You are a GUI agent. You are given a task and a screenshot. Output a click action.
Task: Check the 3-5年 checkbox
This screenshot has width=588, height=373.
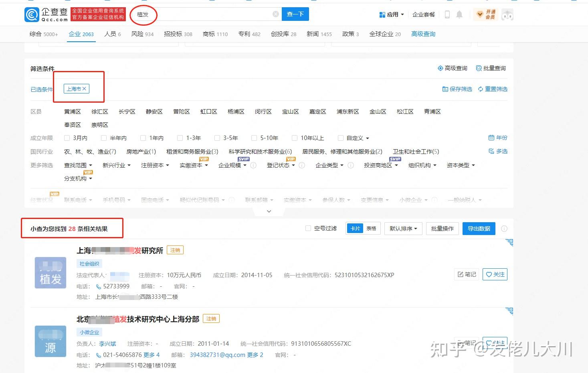pyautogui.click(x=217, y=138)
